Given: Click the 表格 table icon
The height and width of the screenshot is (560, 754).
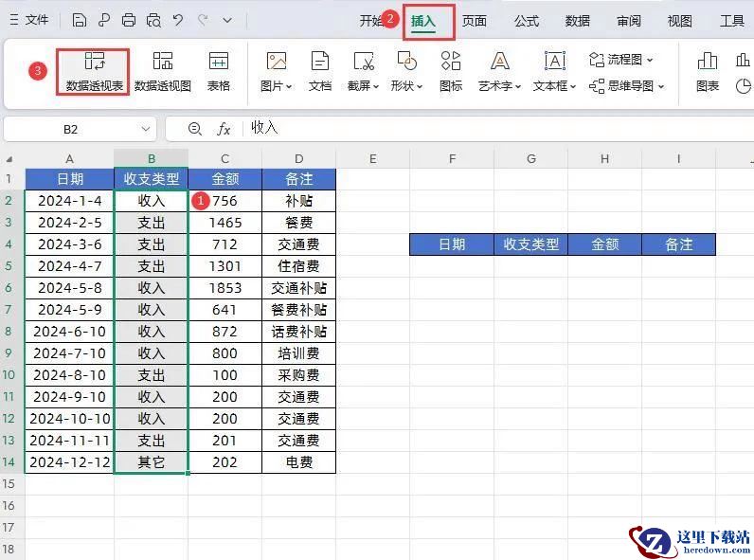Looking at the screenshot, I should (x=218, y=72).
